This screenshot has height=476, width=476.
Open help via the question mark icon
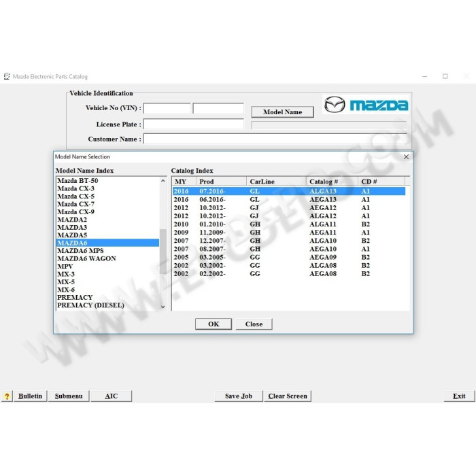(7, 396)
